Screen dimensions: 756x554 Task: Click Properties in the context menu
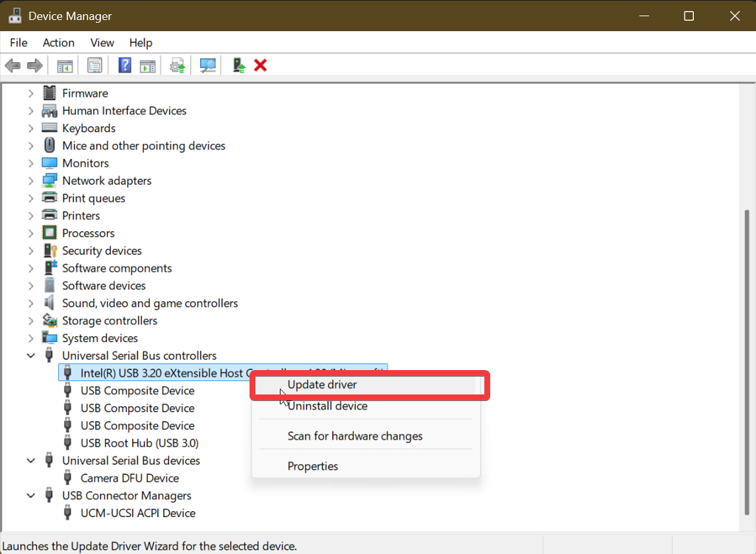(312, 466)
